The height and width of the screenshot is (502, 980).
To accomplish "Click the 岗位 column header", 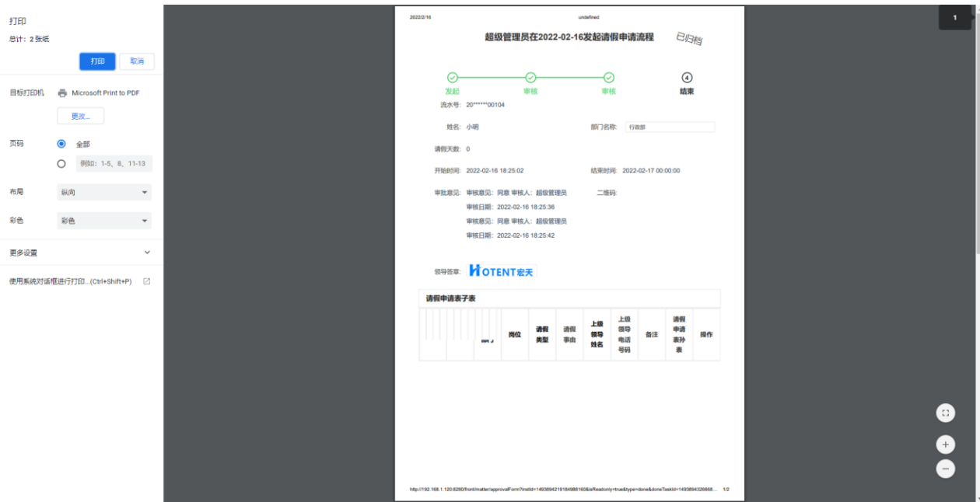I will (515, 334).
